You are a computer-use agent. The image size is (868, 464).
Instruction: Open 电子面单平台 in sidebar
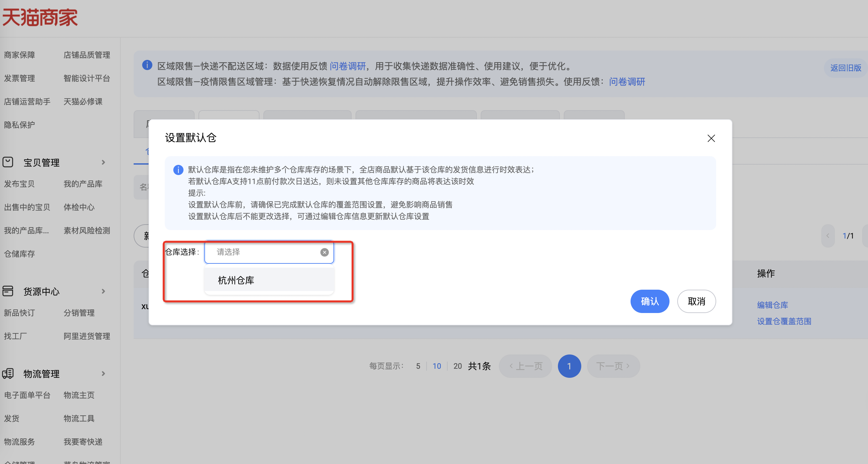pos(27,395)
